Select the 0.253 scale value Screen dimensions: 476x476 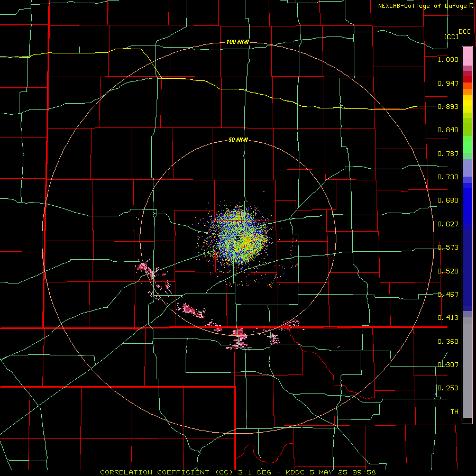point(448,388)
